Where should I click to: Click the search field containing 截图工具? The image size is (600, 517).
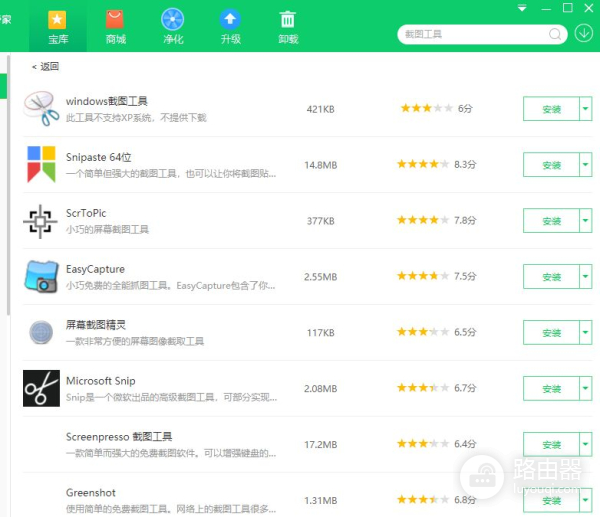point(482,34)
